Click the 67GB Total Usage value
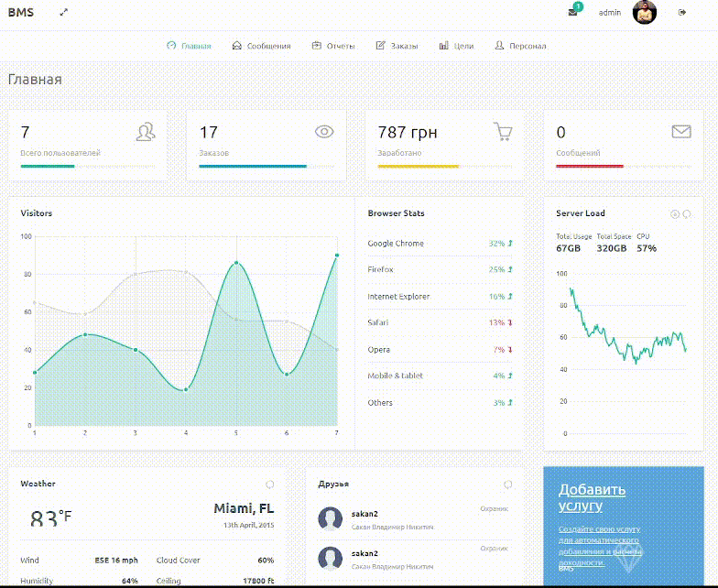The height and width of the screenshot is (588, 718). 568,249
